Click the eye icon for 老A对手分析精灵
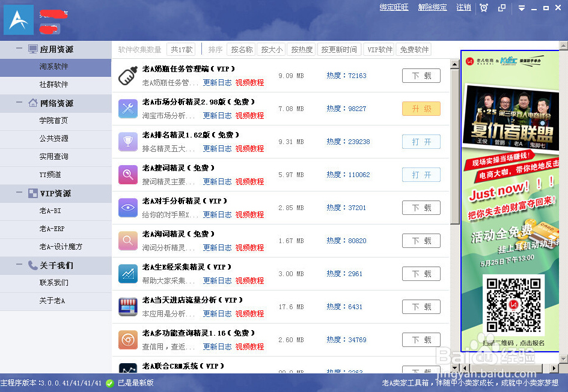The width and height of the screenshot is (568, 392). 127,208
